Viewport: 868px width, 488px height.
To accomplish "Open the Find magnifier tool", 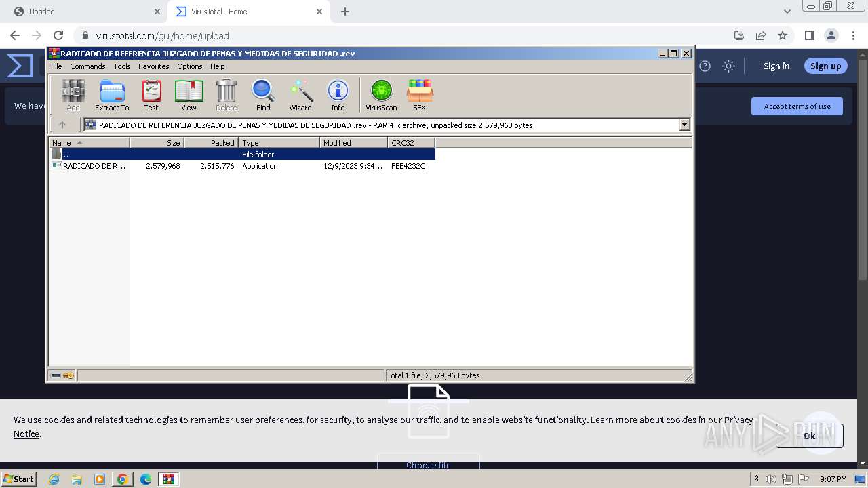I will [x=263, y=95].
